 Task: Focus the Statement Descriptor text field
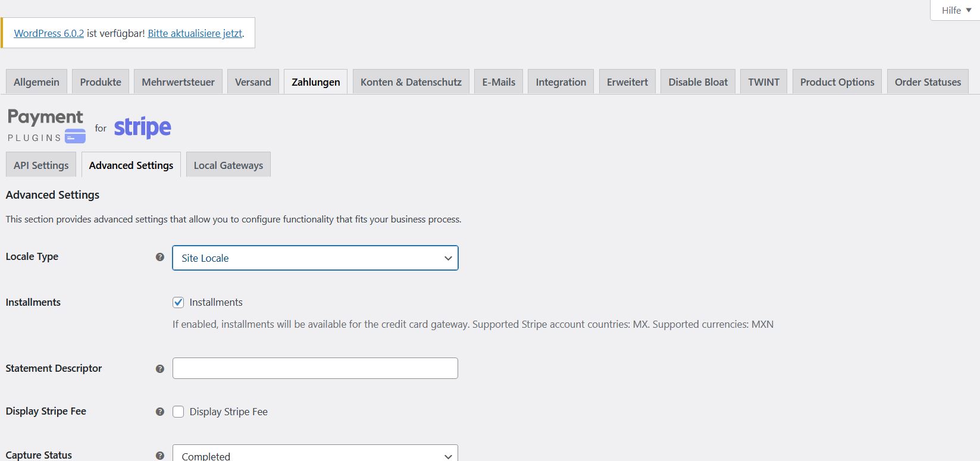click(x=315, y=368)
